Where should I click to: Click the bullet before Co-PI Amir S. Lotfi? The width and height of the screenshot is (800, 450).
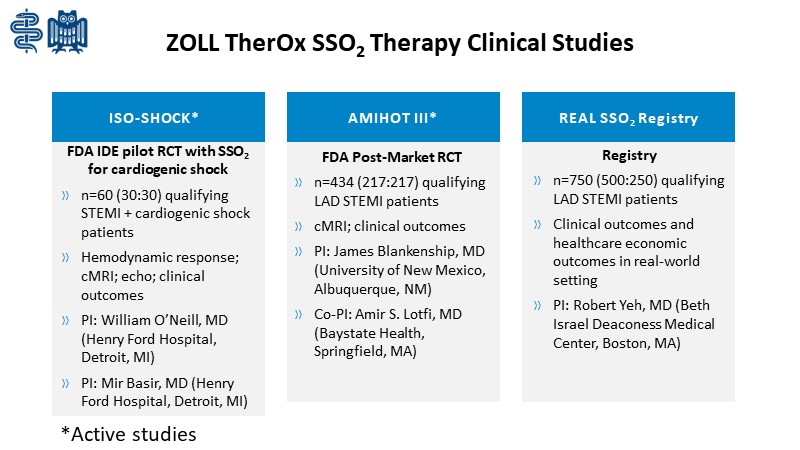coord(301,314)
